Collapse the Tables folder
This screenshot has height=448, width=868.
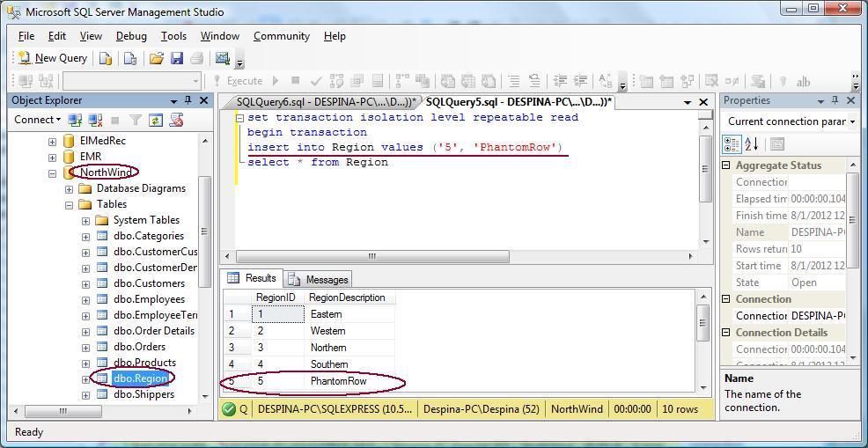coord(70,205)
